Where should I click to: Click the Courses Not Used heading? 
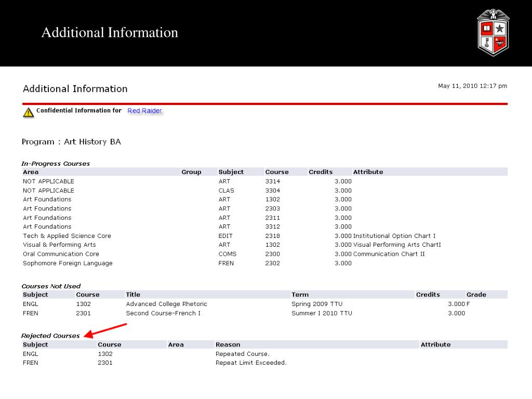click(x=51, y=286)
